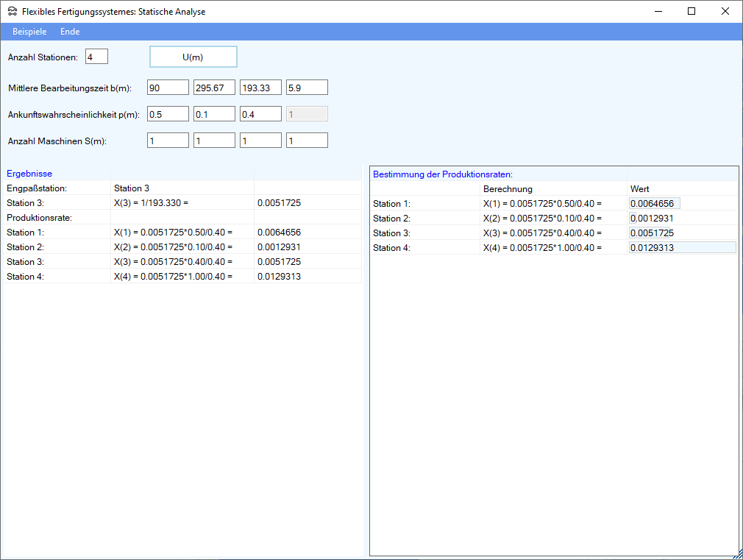Image resolution: width=743 pixels, height=560 pixels.
Task: Click the Wert cell showing 0.0129313
Action: [x=681, y=248]
